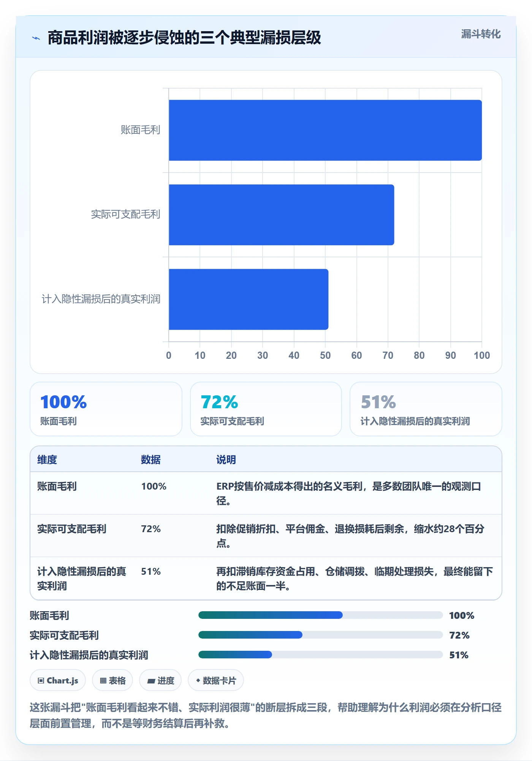Click the 进度 chip
532x761 pixels.
[x=160, y=680]
